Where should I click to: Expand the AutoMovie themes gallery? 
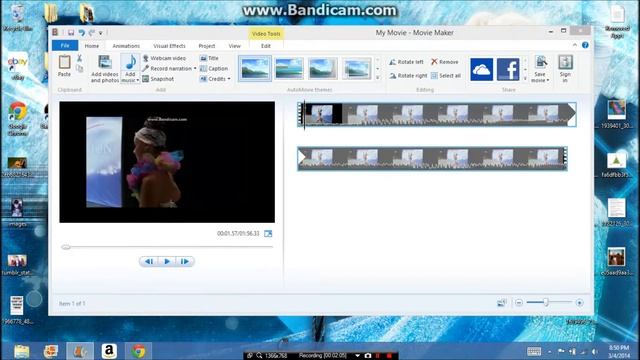378,78
